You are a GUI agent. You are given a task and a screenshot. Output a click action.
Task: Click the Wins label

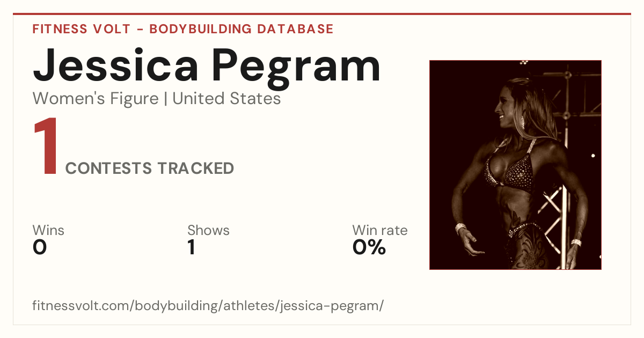click(x=48, y=230)
